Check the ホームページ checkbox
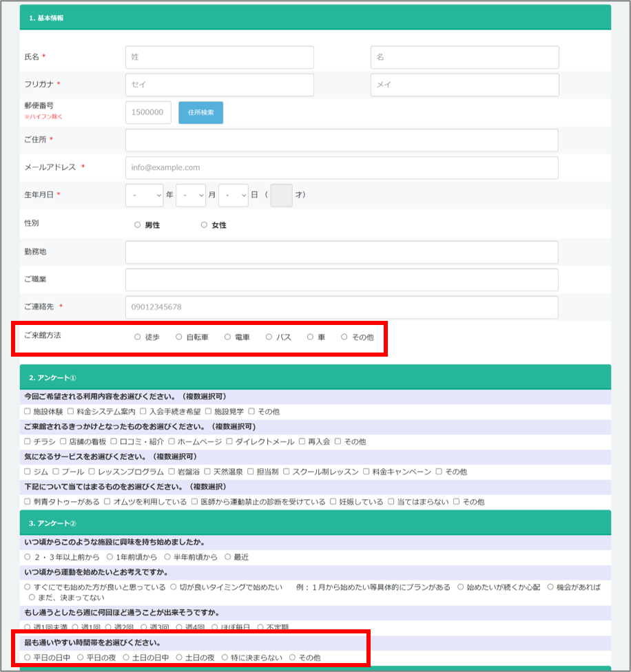This screenshot has height=672, width=631. 172,442
